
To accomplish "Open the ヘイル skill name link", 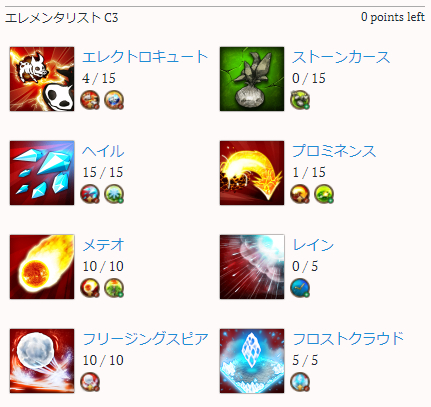I will click(103, 151).
